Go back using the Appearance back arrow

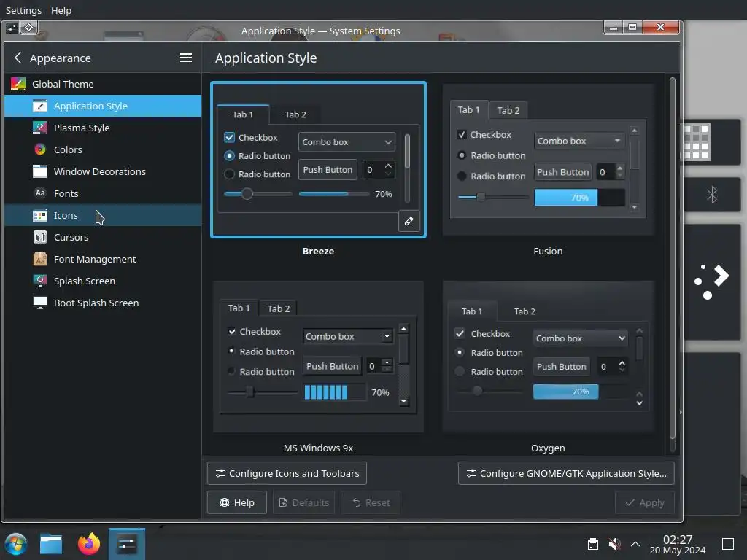[x=18, y=58]
